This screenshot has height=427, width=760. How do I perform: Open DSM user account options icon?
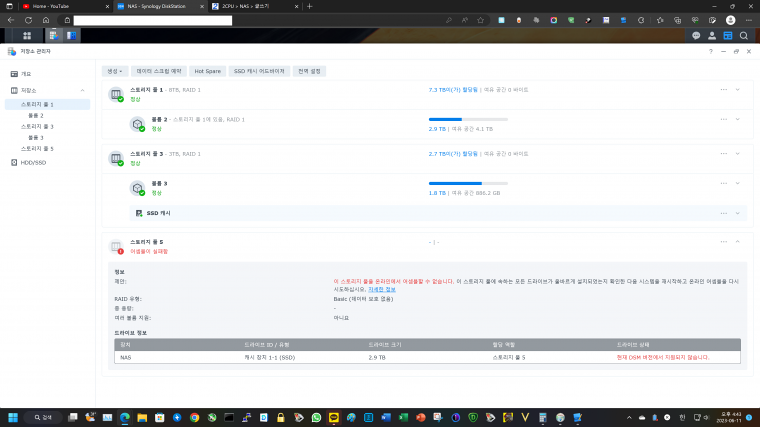click(712, 36)
